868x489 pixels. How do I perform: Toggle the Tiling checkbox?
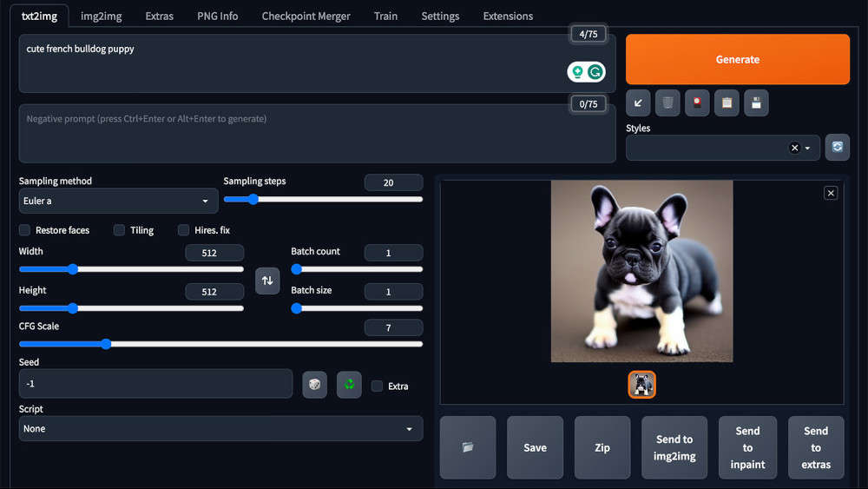click(x=120, y=230)
